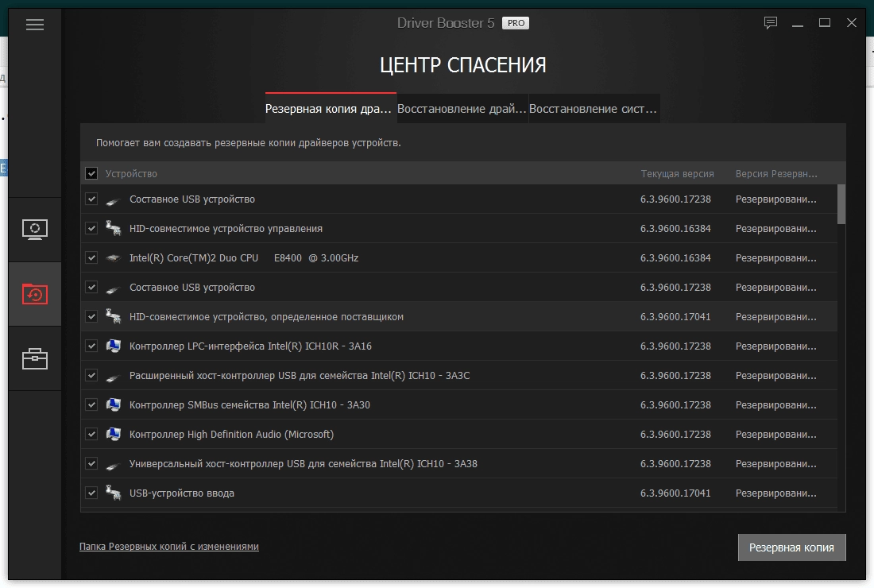The image size is (874, 588).
Task: Open the toolbox tools section
Action: tap(34, 358)
